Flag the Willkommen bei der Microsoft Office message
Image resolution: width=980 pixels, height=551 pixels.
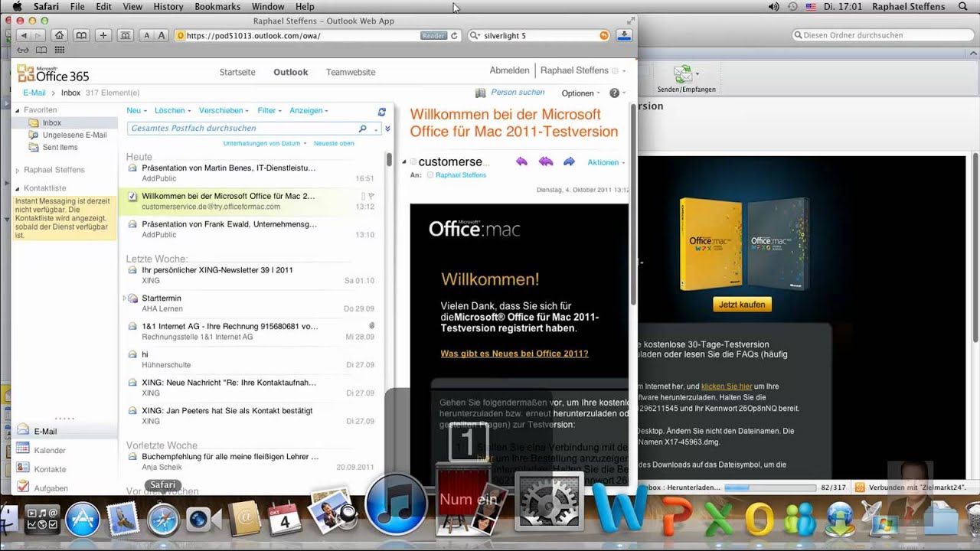click(371, 197)
